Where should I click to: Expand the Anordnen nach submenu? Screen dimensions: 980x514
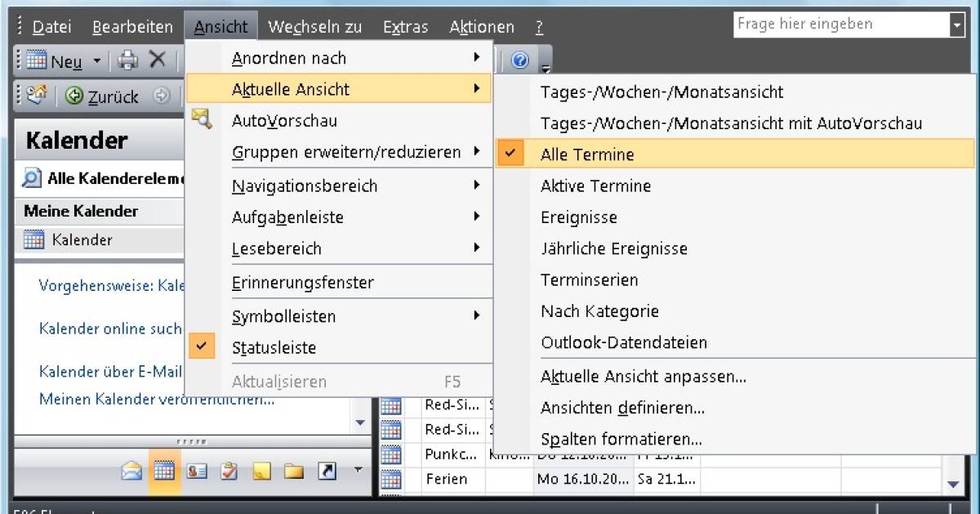[477, 58]
